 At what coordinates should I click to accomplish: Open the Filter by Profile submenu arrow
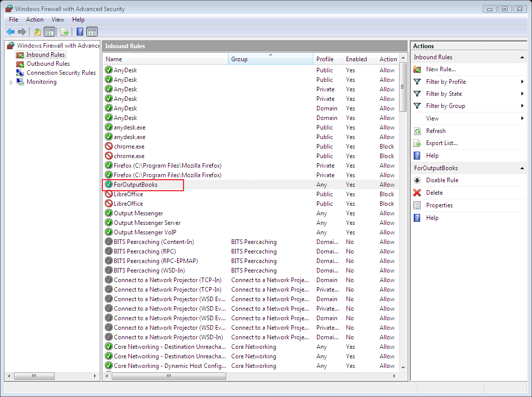point(522,81)
